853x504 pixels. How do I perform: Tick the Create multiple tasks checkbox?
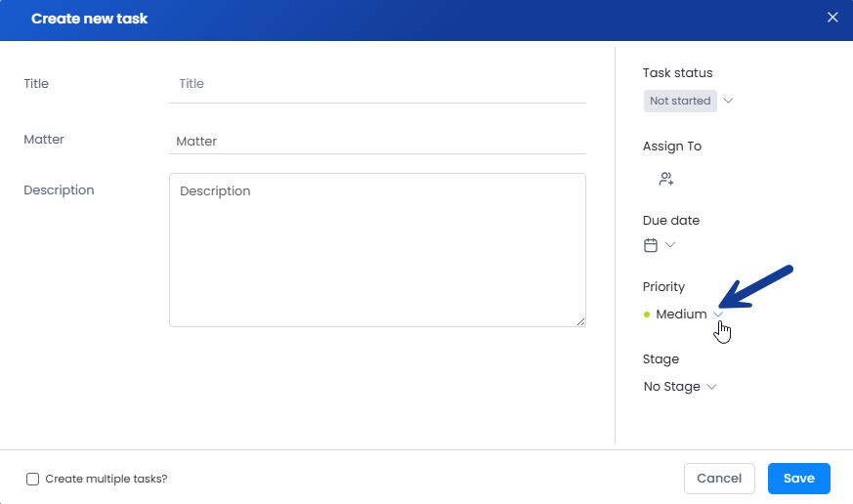pos(32,479)
